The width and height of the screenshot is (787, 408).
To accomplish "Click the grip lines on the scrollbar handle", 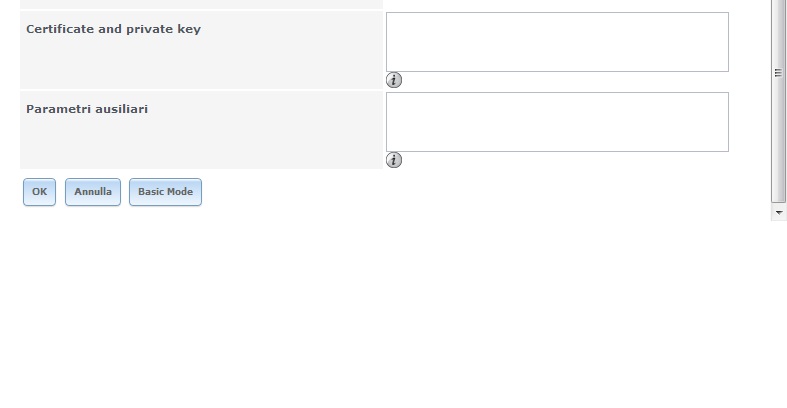I will [778, 73].
